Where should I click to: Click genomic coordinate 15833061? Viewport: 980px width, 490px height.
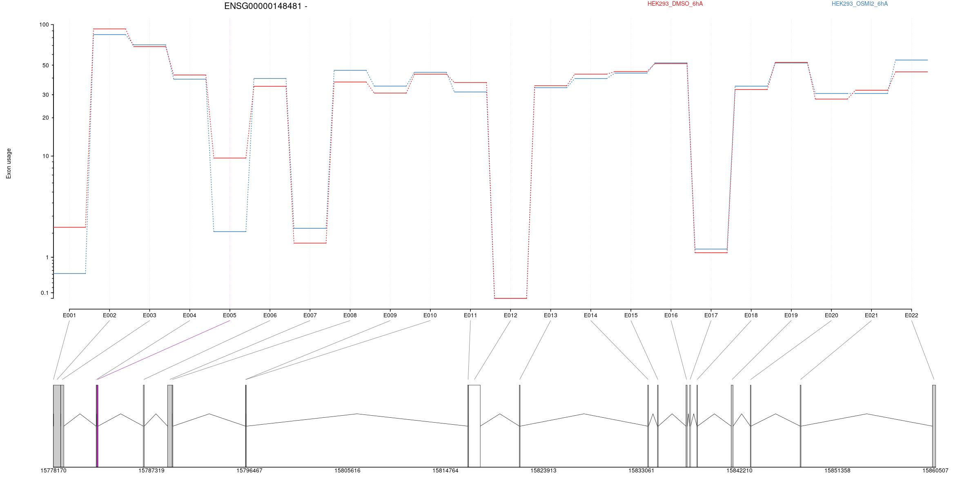point(641,470)
